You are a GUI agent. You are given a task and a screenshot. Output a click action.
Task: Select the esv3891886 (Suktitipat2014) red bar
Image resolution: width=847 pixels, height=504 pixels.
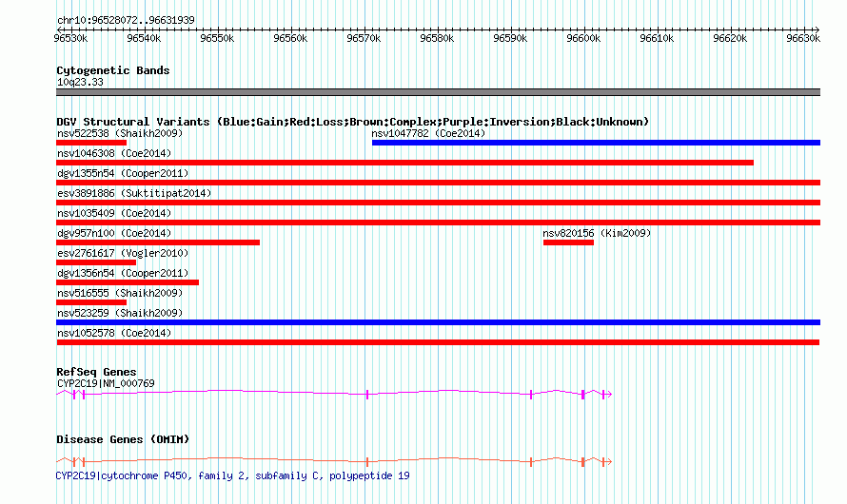pyautogui.click(x=438, y=203)
